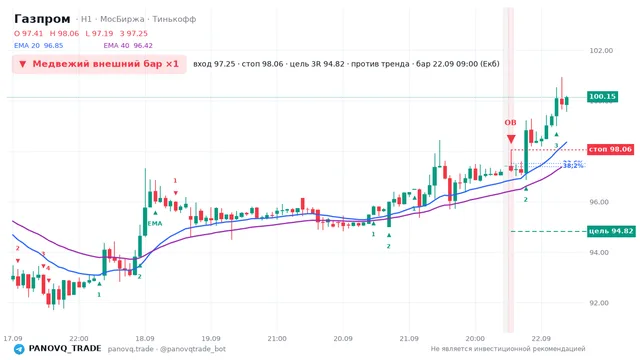This screenshot has width=640, height=360.
Task: Click the 18.09 date axis label
Action: [x=145, y=339]
